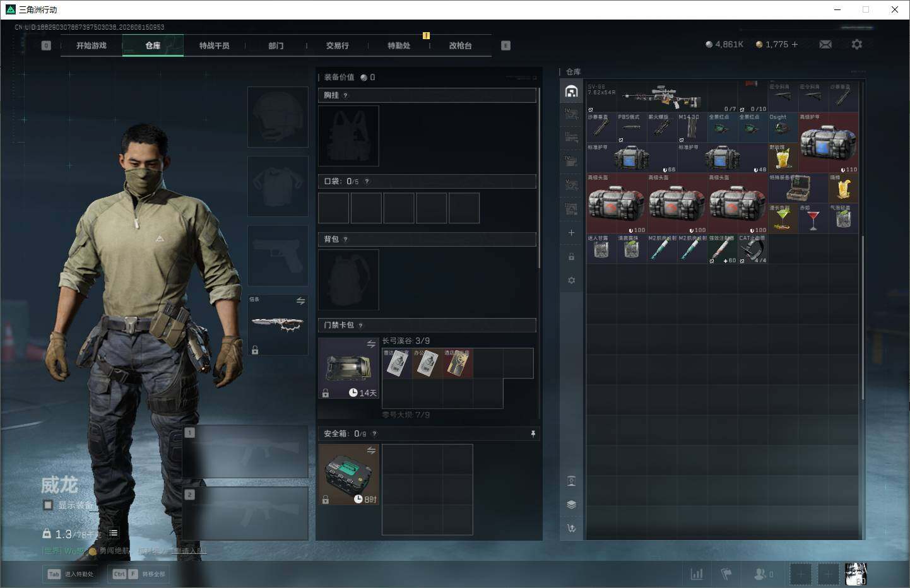Click the 装备价值 label
The height and width of the screenshot is (588, 910).
(x=340, y=77)
